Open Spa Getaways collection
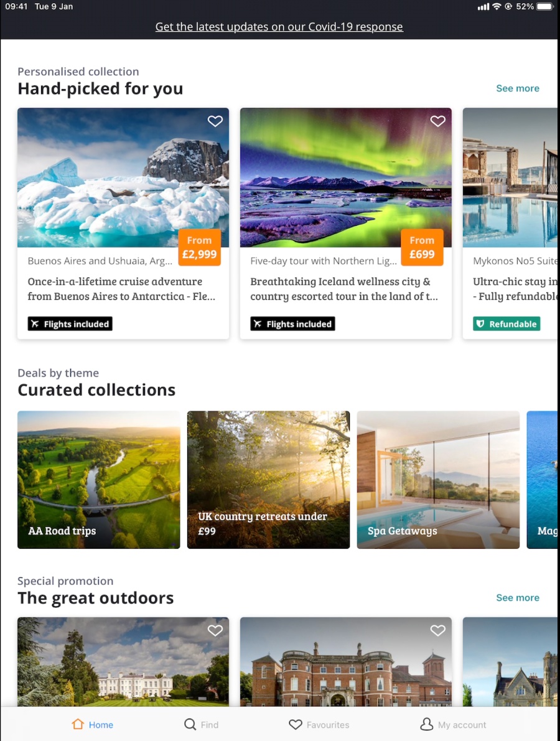Viewport: 560px width, 741px height. tap(438, 480)
